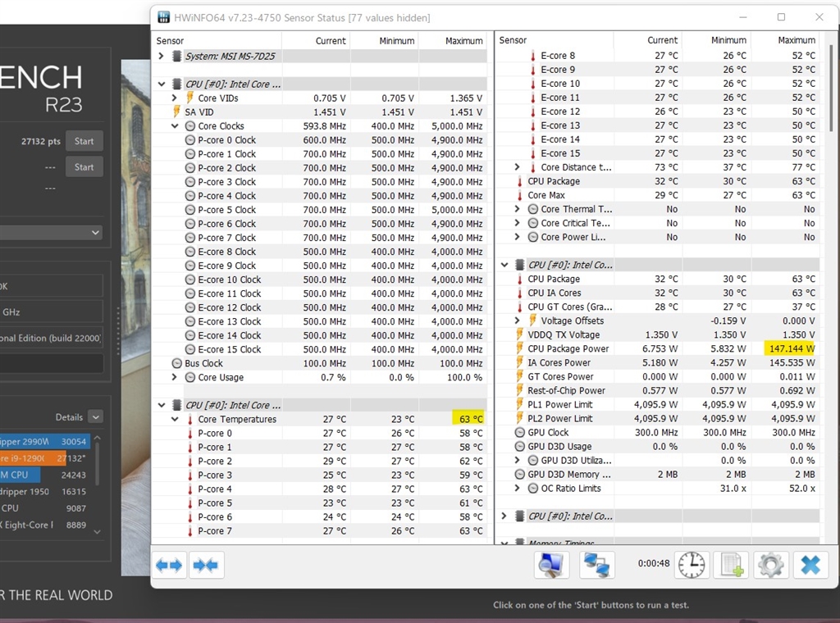Select the CPU IA Cores row
The image size is (840, 623).
coord(657,293)
